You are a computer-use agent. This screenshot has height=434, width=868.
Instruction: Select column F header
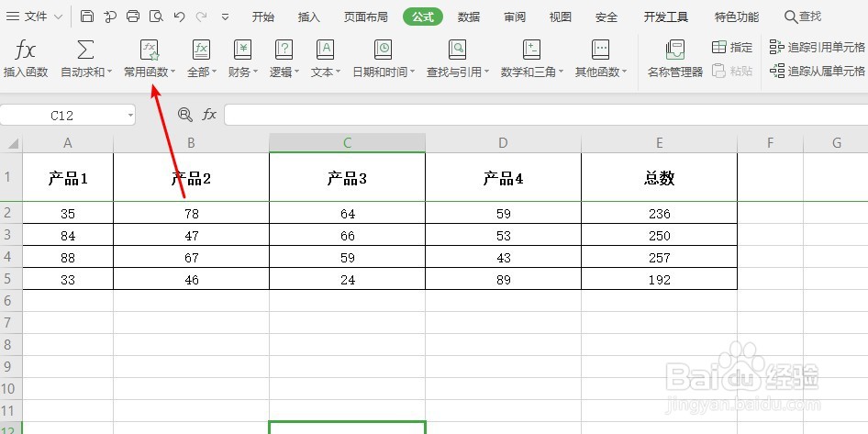pyautogui.click(x=770, y=143)
